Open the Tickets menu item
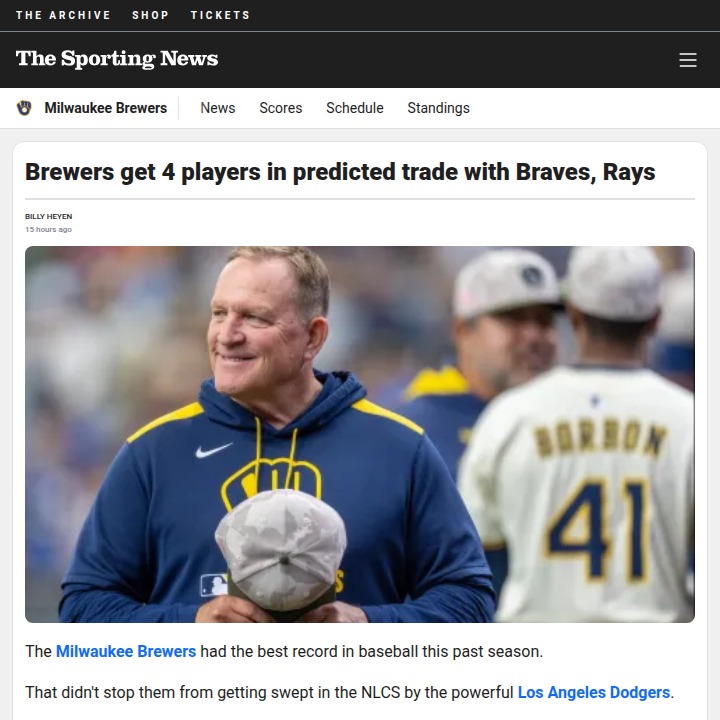Viewport: 720px width, 720px height. click(x=220, y=15)
